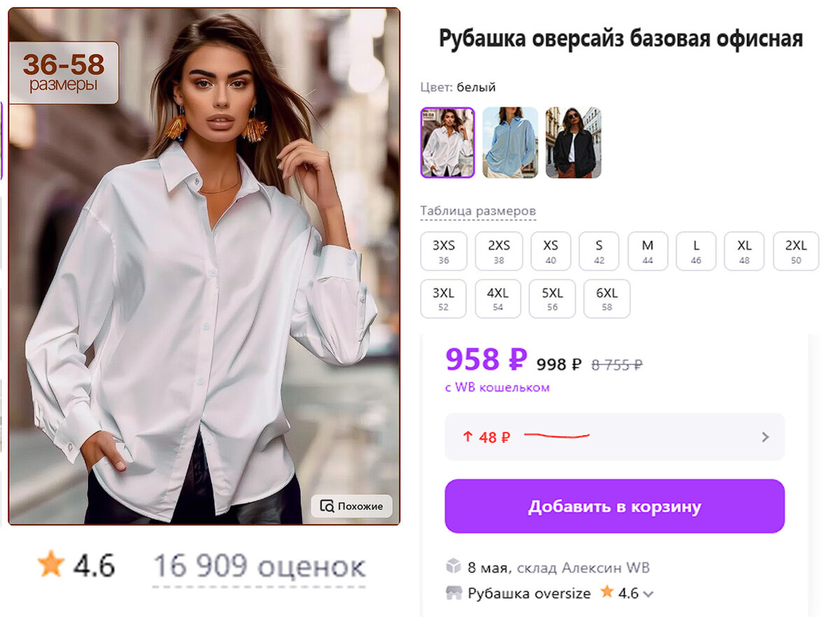Select size XS (40)
Viewport: 840px width, 617px height.
tap(550, 250)
